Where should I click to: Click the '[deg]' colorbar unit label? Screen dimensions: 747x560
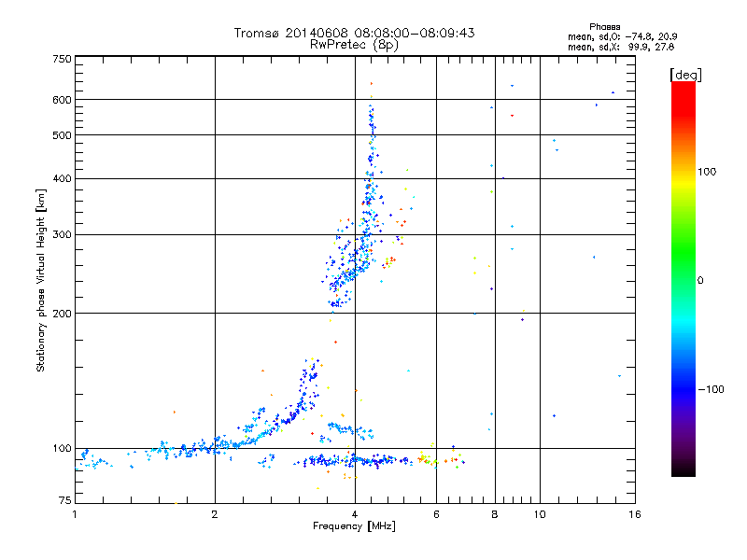pyautogui.click(x=685, y=75)
